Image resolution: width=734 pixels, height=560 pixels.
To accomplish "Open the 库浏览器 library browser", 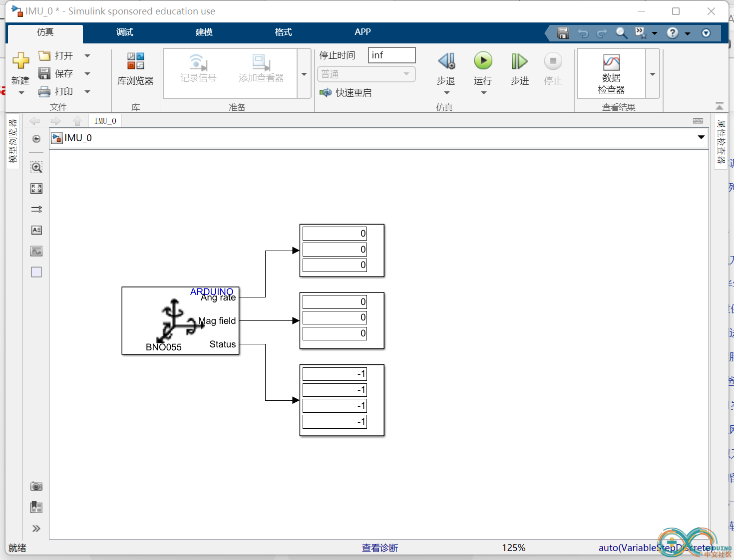I will pyautogui.click(x=135, y=68).
